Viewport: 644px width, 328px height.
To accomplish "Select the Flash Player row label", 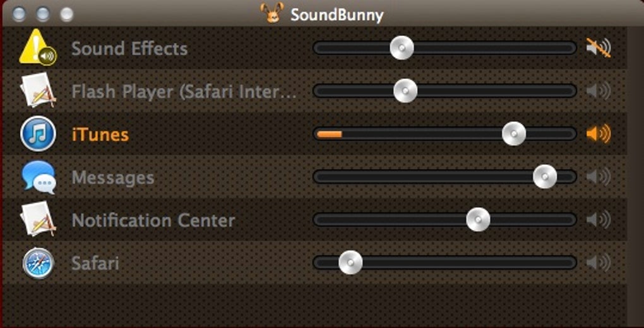I will coord(184,92).
